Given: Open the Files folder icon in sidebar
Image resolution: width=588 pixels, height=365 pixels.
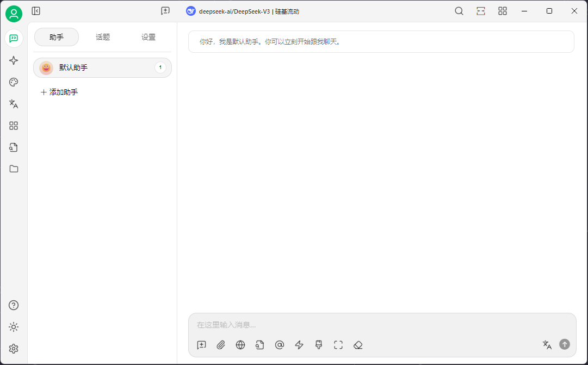Looking at the screenshot, I should 14,169.
